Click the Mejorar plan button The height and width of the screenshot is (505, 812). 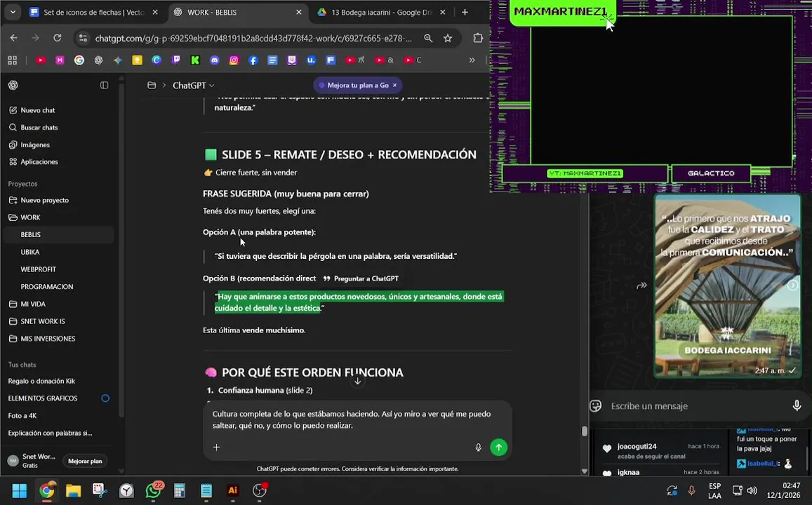(x=85, y=461)
